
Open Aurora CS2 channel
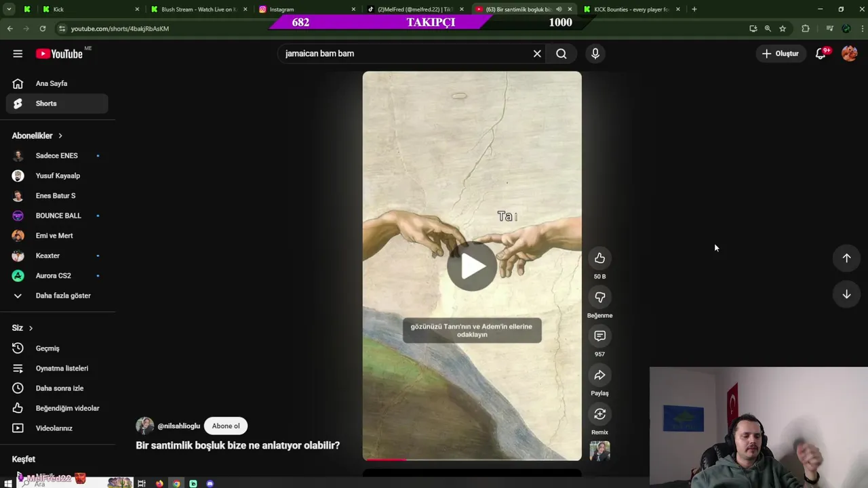[57, 276]
